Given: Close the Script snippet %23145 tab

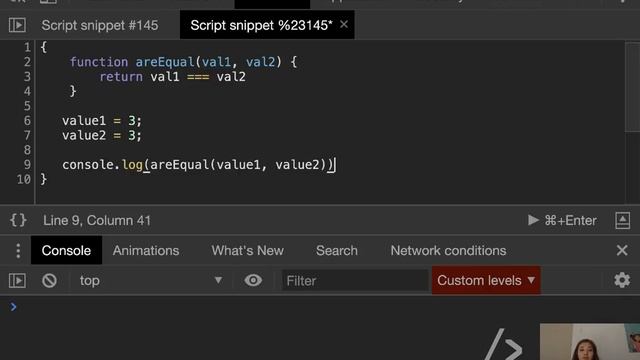Looking at the screenshot, I should [344, 24].
